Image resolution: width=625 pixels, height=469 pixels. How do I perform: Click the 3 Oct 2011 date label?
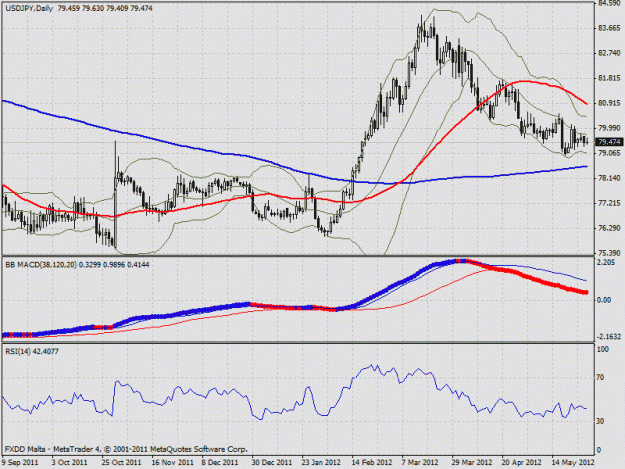[68, 463]
